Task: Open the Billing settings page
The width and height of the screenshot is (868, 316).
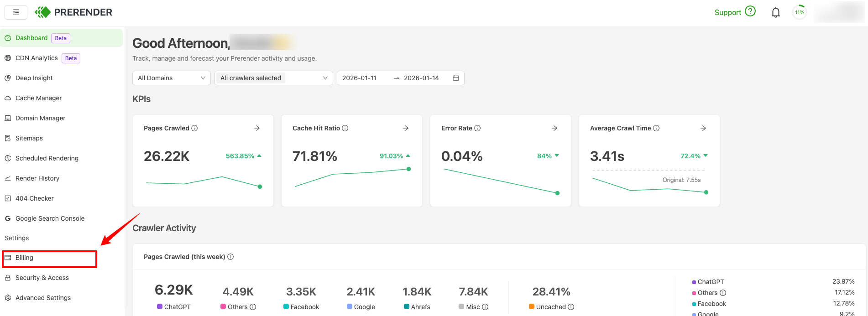Action: coord(25,258)
